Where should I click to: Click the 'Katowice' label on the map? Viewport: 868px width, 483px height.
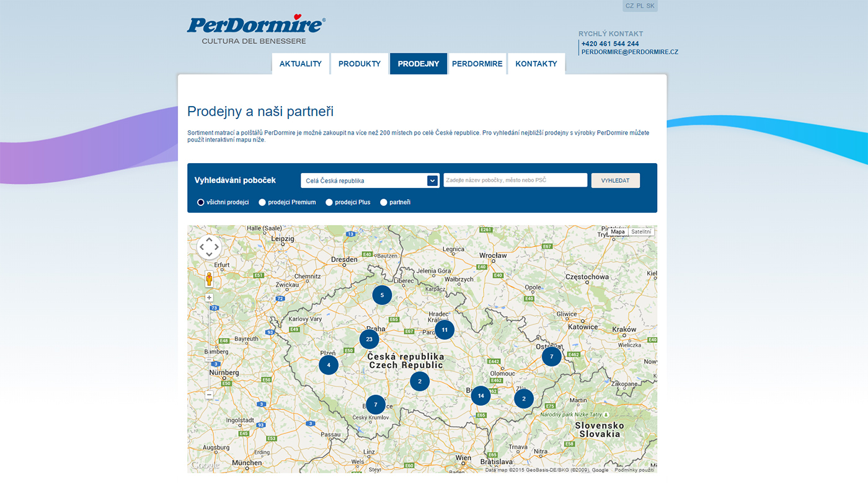coord(583,327)
